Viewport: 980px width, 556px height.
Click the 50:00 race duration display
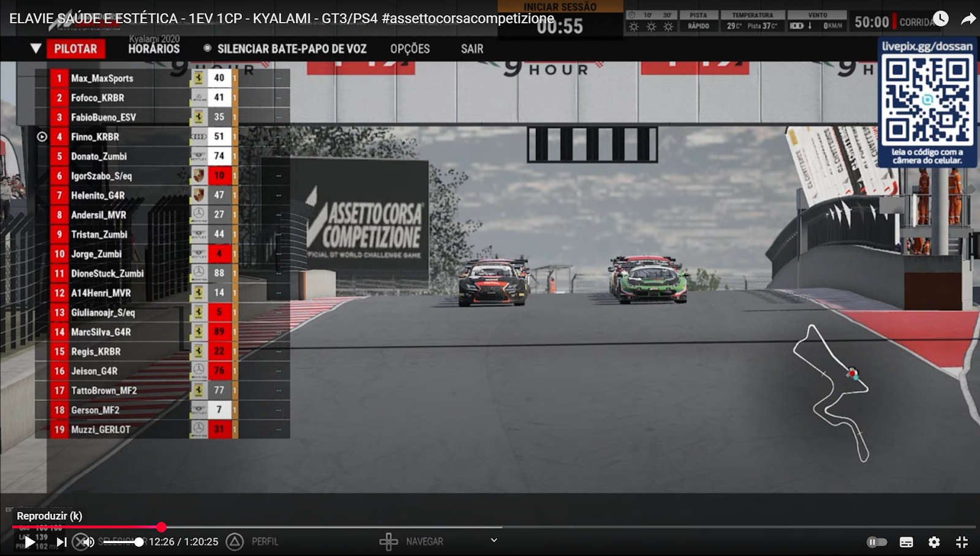(x=872, y=22)
